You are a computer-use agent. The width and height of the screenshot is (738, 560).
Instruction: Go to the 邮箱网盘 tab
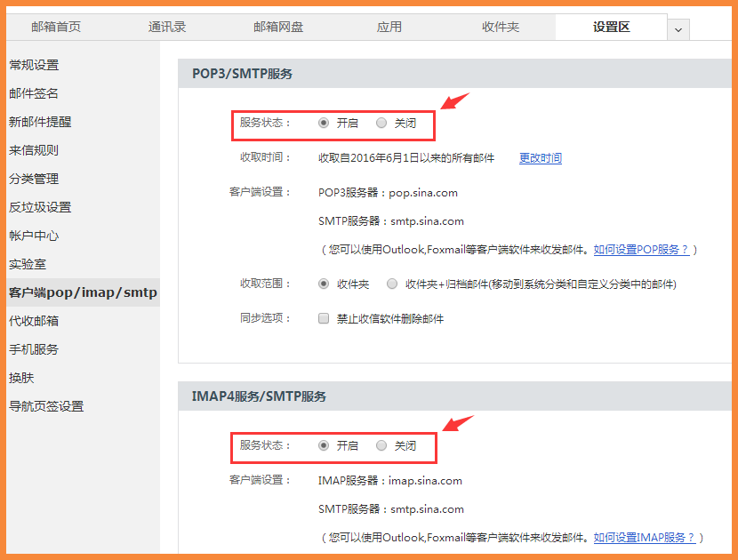pyautogui.click(x=278, y=27)
